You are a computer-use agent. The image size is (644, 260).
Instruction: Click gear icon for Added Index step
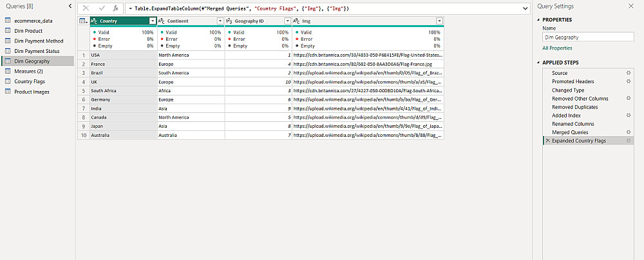pos(629,115)
